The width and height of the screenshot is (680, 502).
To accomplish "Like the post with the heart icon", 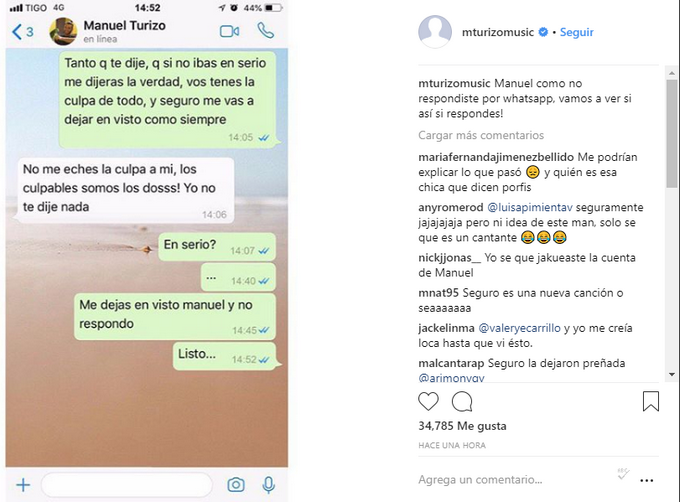I will click(428, 401).
